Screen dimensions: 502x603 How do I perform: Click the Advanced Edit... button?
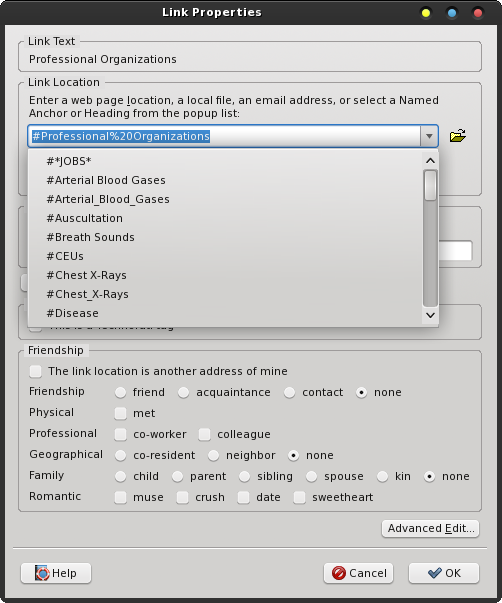[x=430, y=528]
